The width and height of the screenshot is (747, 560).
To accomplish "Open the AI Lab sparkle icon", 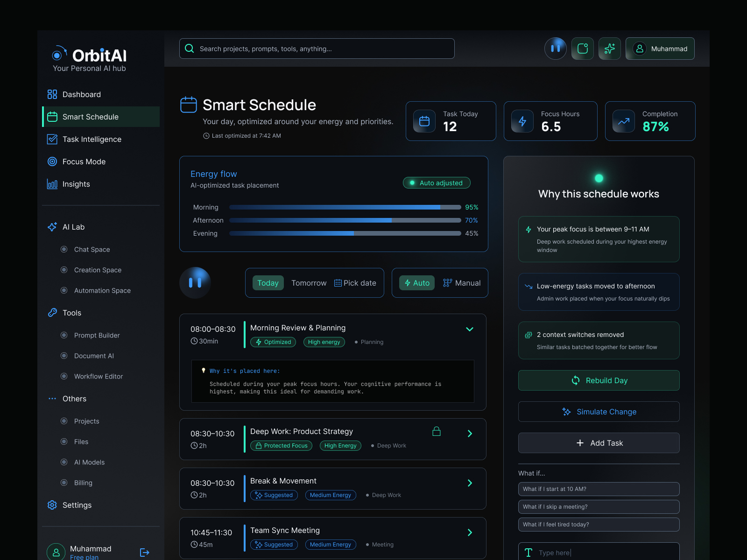I will click(52, 227).
